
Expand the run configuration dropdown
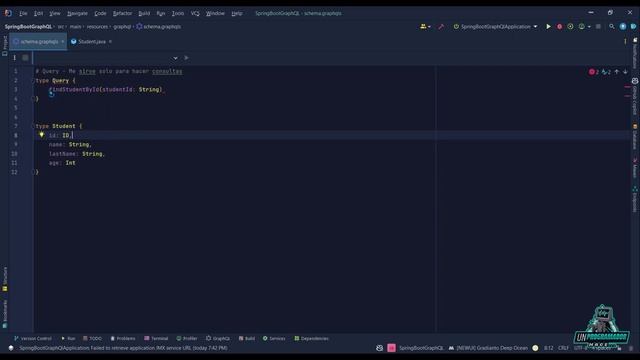tap(535, 27)
